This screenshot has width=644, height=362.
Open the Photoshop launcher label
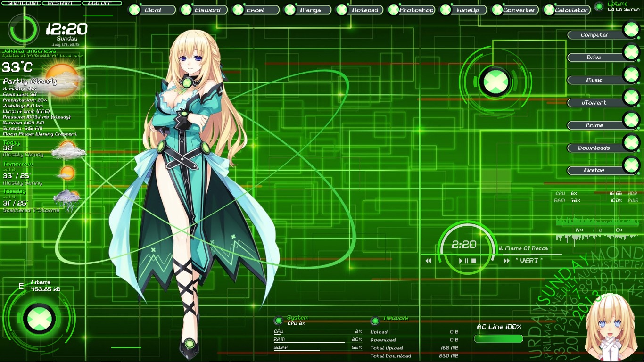[x=417, y=10]
